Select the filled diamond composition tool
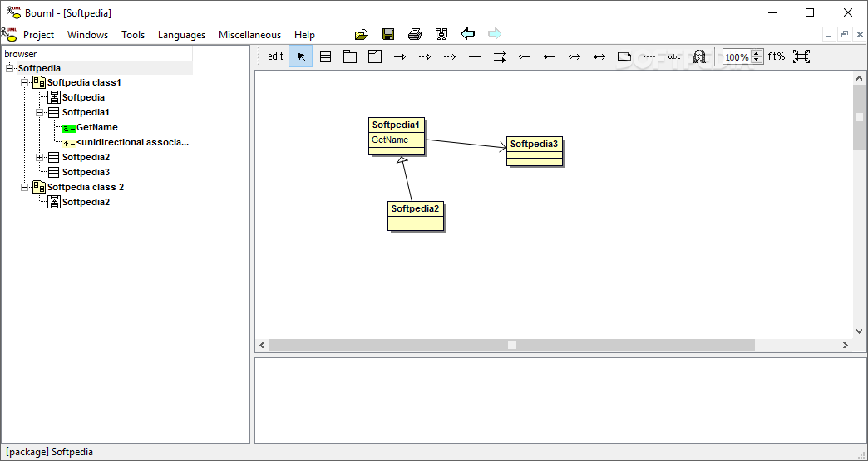868x461 pixels. pyautogui.click(x=549, y=56)
